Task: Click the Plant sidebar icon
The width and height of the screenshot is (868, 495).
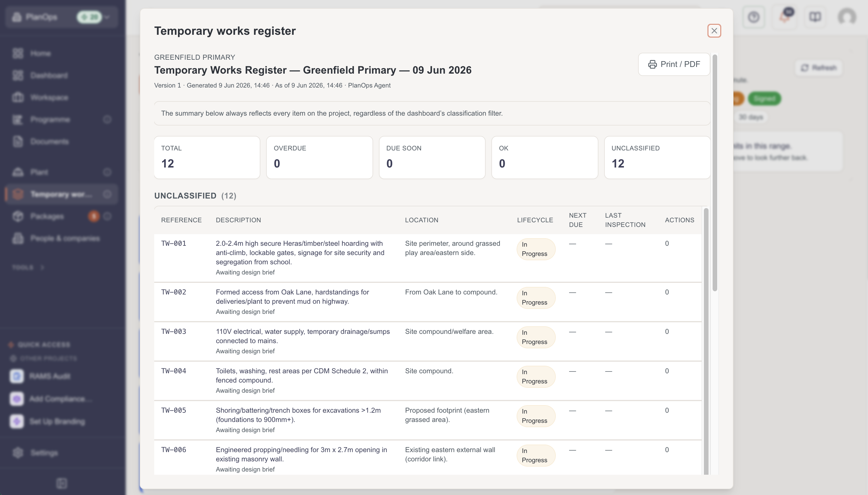Action: [18, 172]
